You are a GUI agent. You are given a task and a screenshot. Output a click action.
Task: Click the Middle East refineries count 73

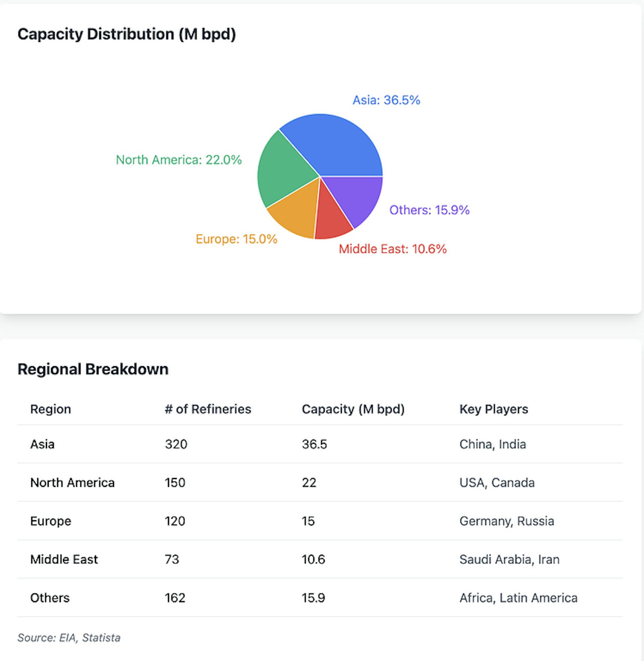tap(172, 559)
